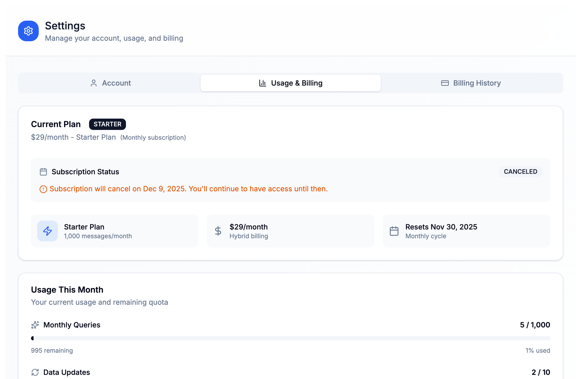Click the CANCELED status badge
This screenshot has width=588, height=379.
click(520, 172)
